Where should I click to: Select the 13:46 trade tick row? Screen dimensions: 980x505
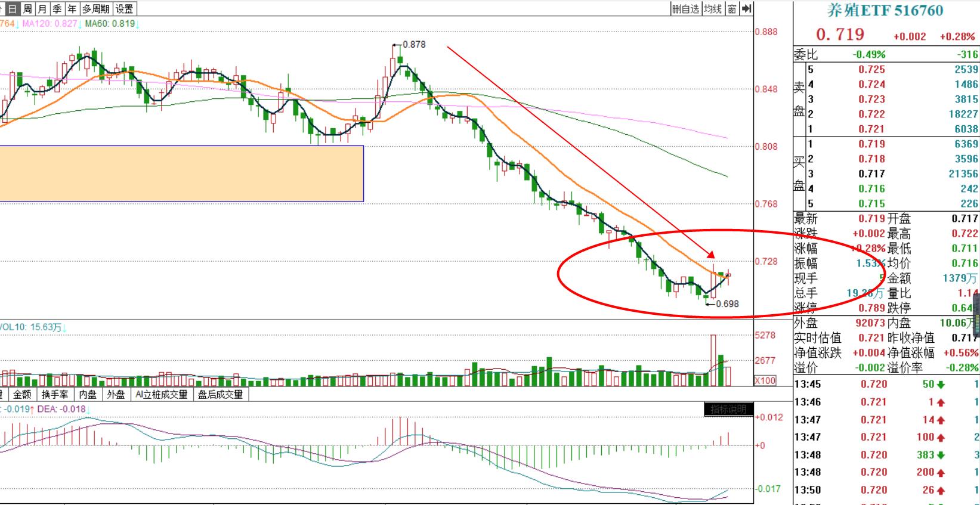887,402
